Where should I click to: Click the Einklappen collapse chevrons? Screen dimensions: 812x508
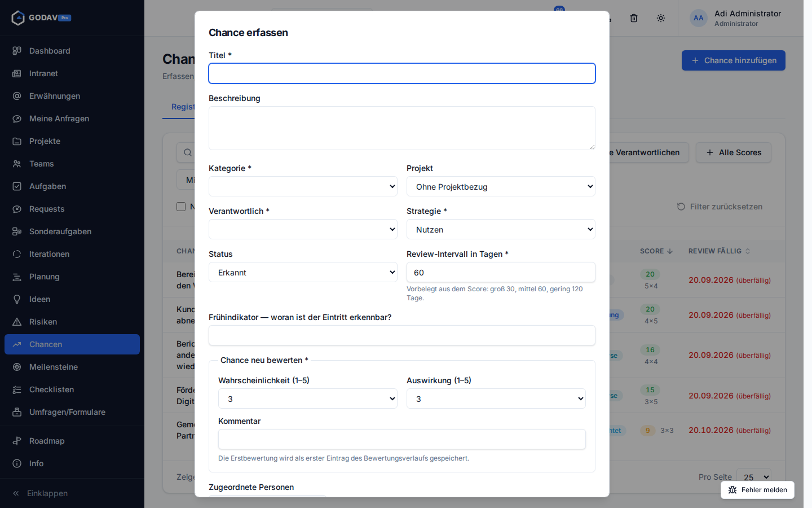[x=16, y=493]
